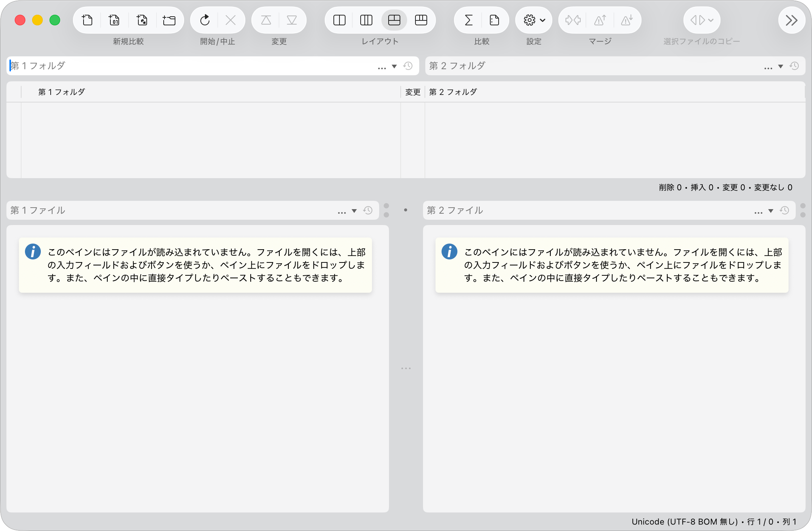Click the 変更 column header

(413, 92)
